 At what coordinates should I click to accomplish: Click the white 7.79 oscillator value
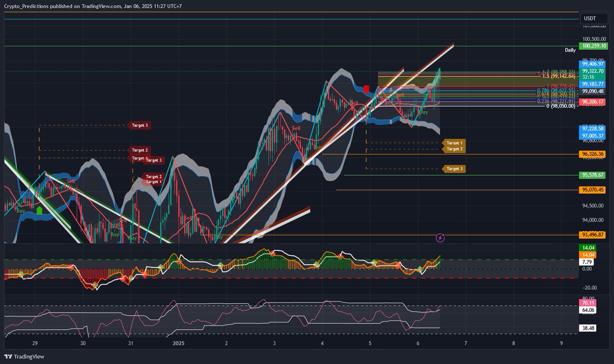click(x=586, y=262)
